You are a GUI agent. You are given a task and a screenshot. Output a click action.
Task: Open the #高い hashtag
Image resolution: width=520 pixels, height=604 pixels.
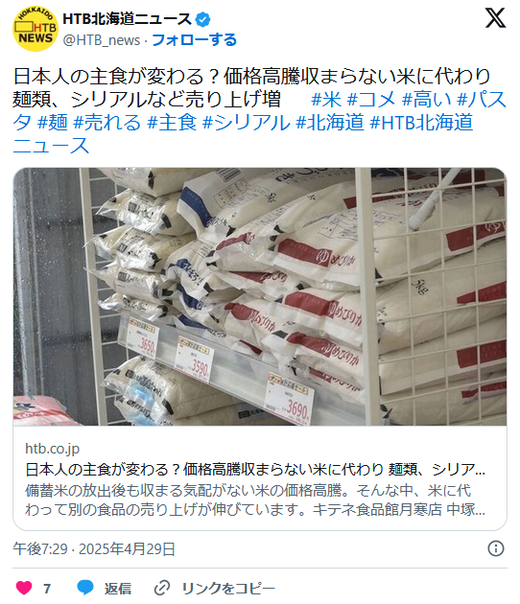coord(426,99)
